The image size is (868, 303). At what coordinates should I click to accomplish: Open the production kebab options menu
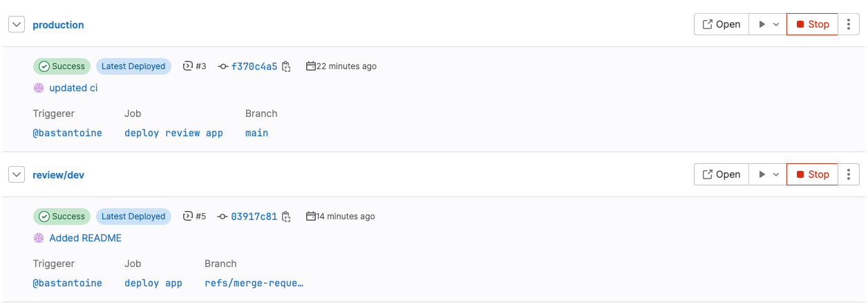point(849,24)
